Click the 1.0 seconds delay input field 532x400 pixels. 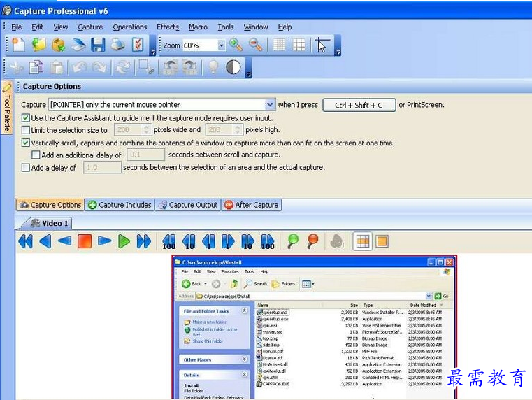[102, 167]
